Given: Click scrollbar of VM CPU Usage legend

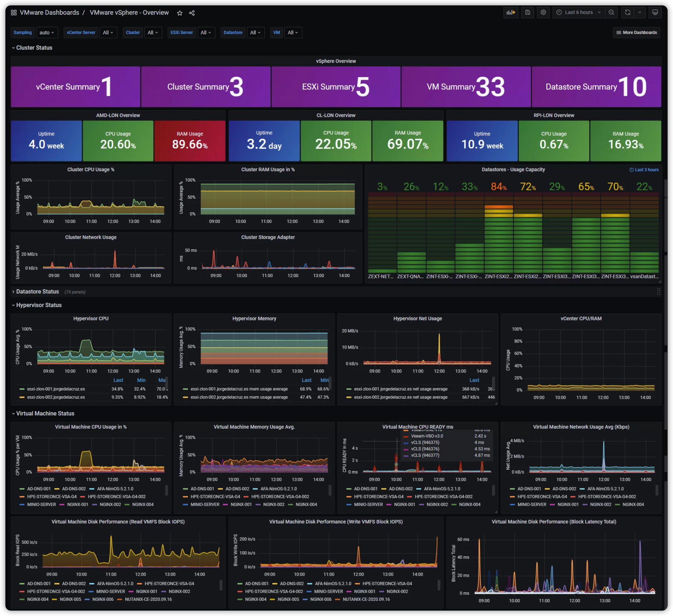Looking at the screenshot, I should coord(166,491).
